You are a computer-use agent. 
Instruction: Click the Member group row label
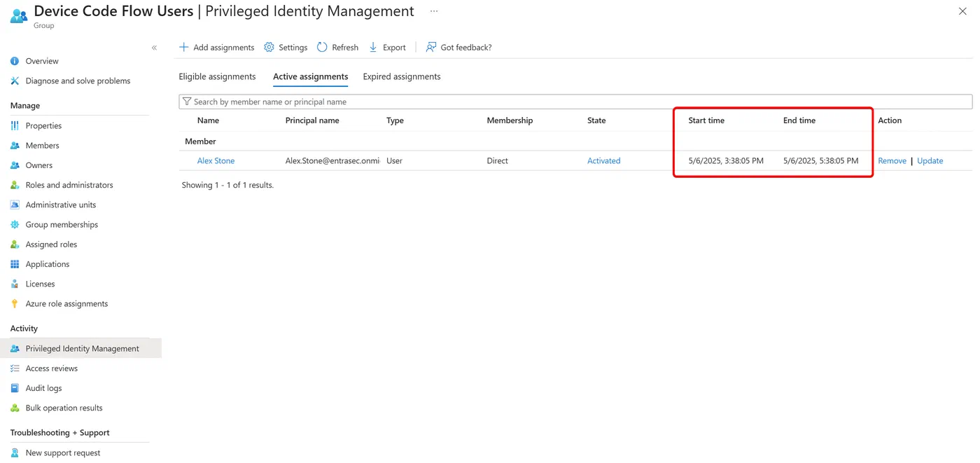(200, 141)
